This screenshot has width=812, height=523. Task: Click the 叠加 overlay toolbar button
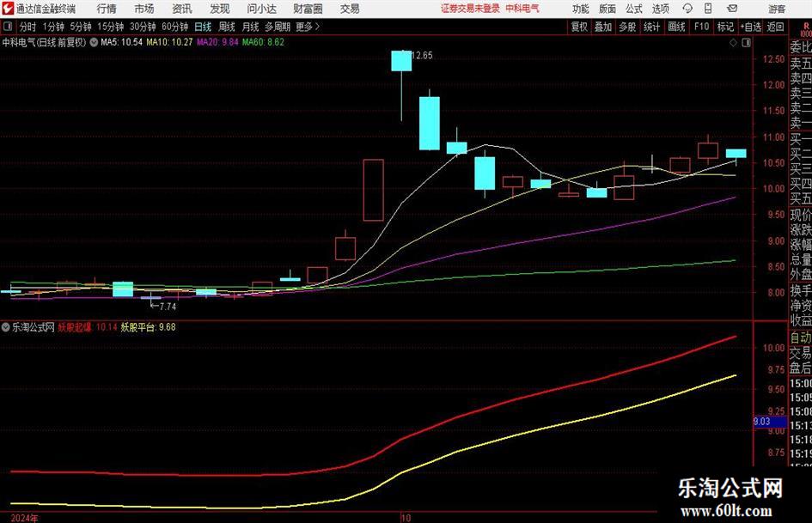603,27
